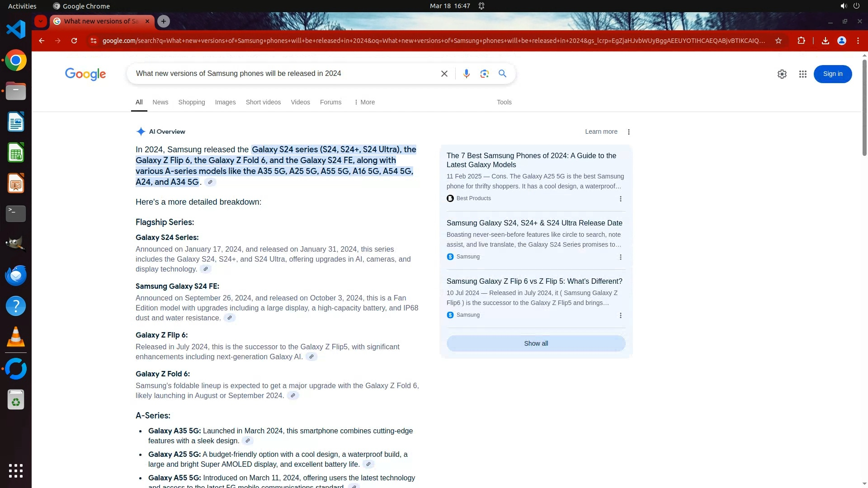868x488 pixels.
Task: Switch to the News results tab
Action: coord(160,102)
